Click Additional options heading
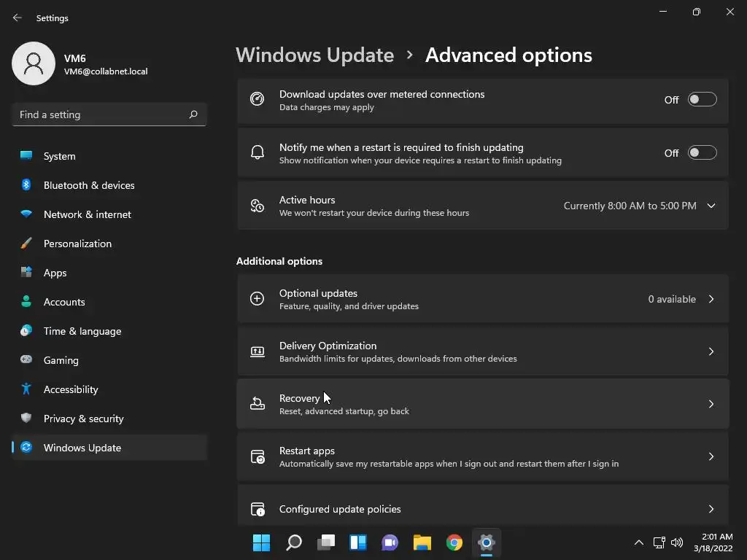Viewport: 747px width, 560px height. pyautogui.click(x=279, y=261)
